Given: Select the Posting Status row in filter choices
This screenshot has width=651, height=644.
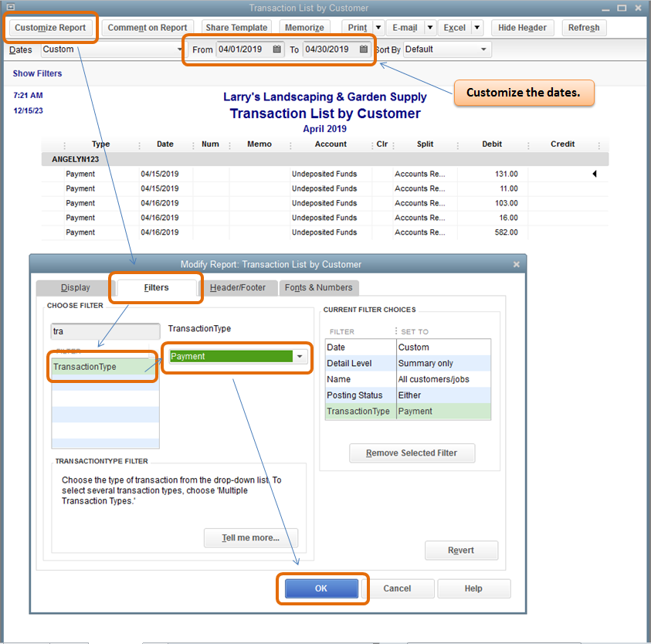Looking at the screenshot, I should click(x=408, y=395).
